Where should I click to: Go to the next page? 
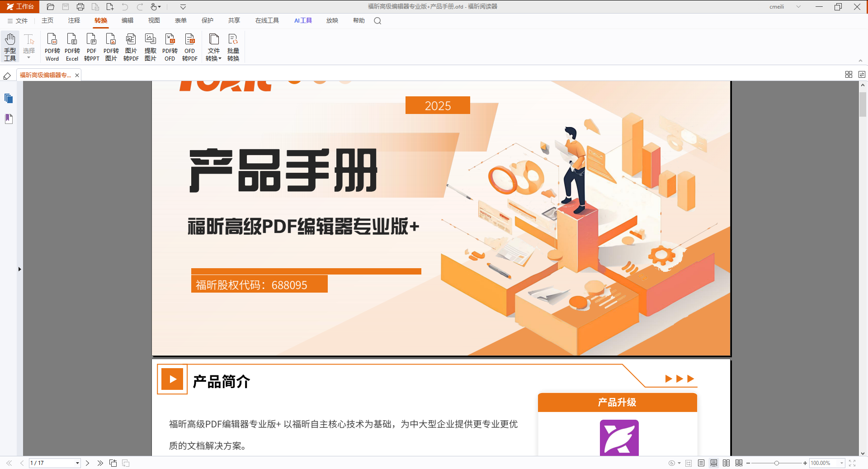click(87, 463)
